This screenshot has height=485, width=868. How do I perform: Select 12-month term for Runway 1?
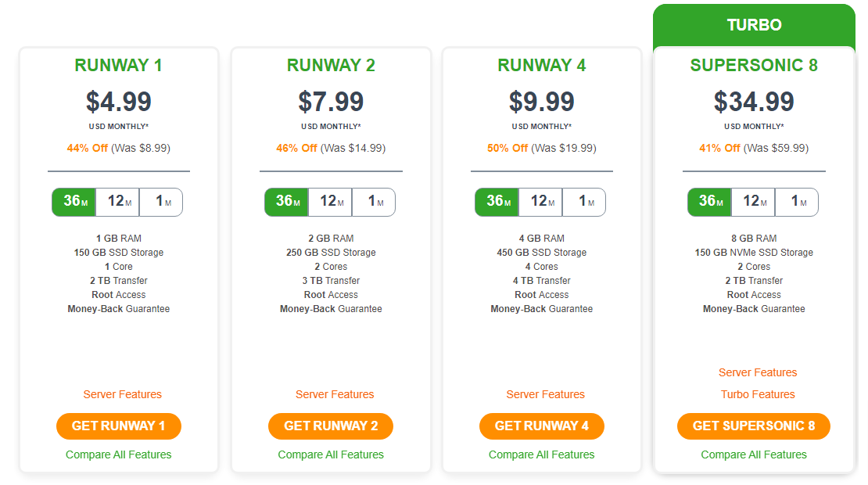tap(118, 202)
